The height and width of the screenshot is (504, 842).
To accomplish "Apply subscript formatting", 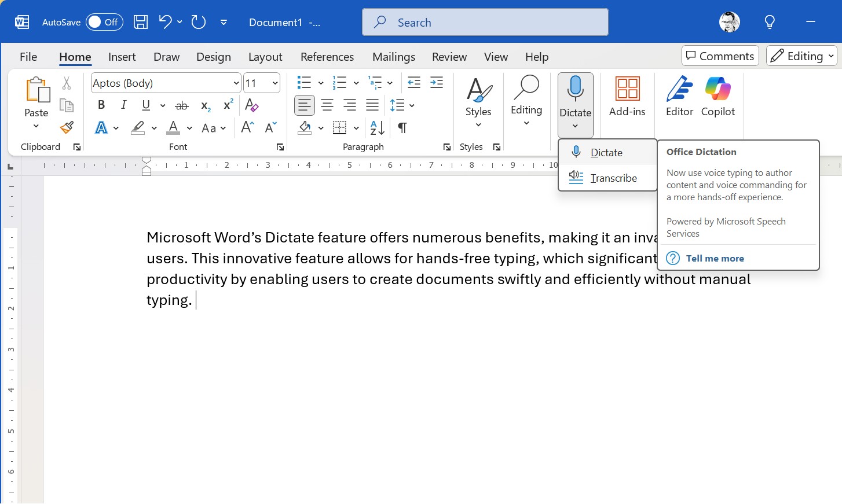I will pos(206,105).
